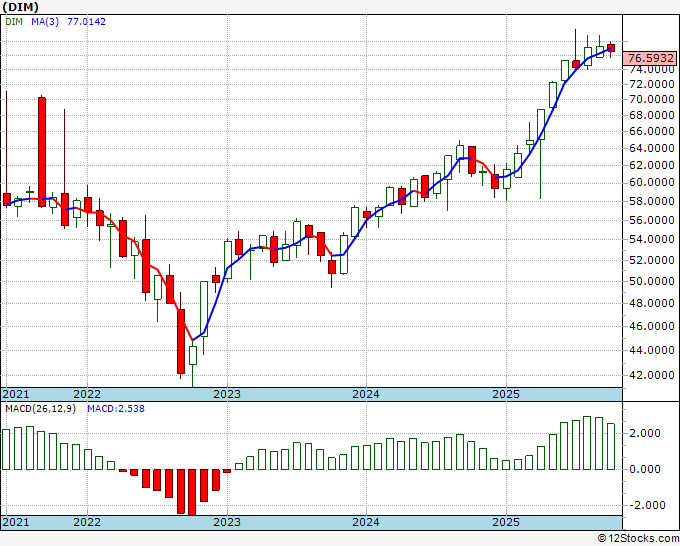Click the 2.000 MACD axis label
680x546 pixels.
click(646, 433)
